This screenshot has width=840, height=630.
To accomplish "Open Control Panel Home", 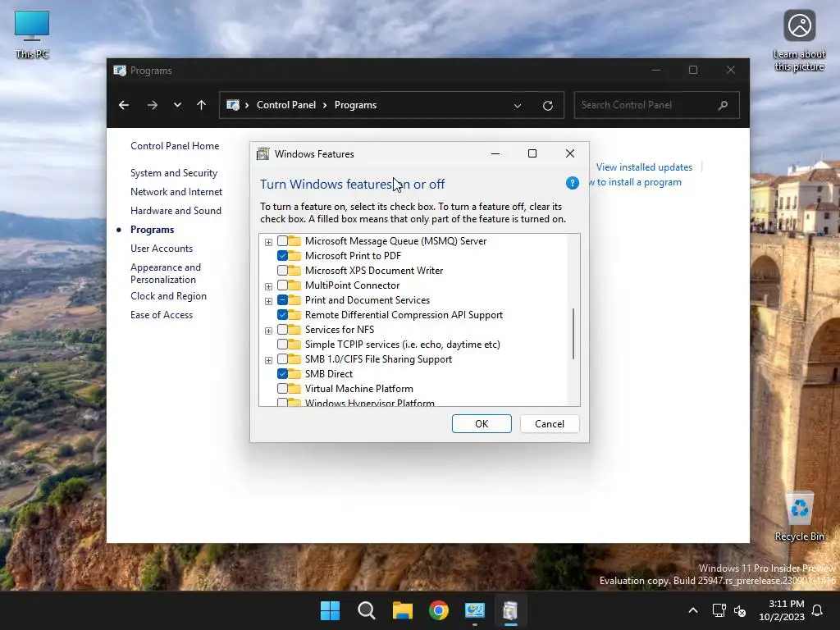I will [x=175, y=146].
